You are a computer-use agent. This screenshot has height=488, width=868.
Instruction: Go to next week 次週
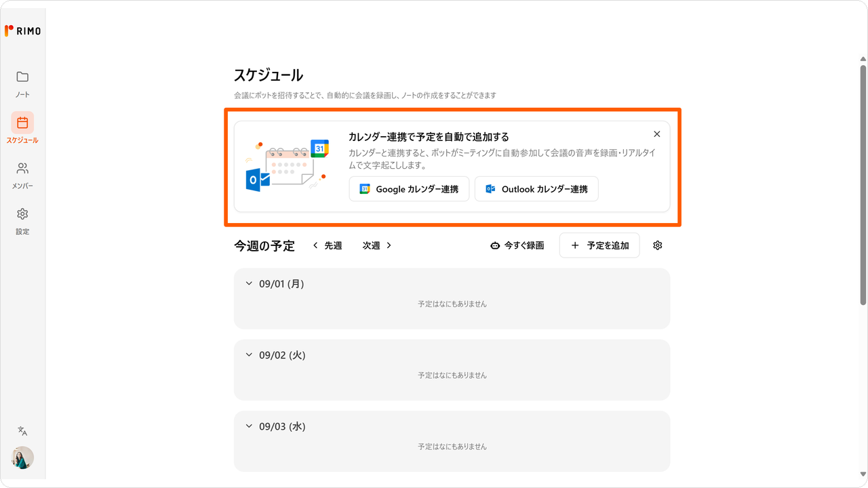pyautogui.click(x=377, y=245)
